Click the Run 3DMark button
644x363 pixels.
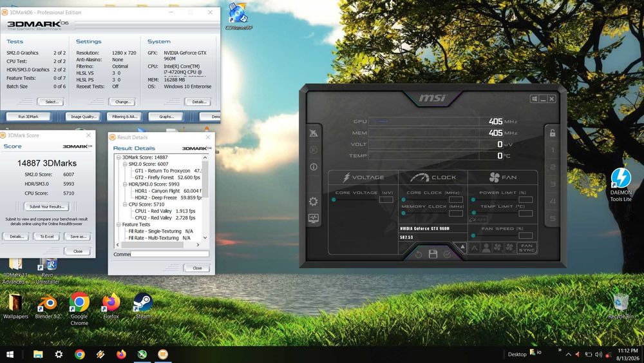point(28,117)
